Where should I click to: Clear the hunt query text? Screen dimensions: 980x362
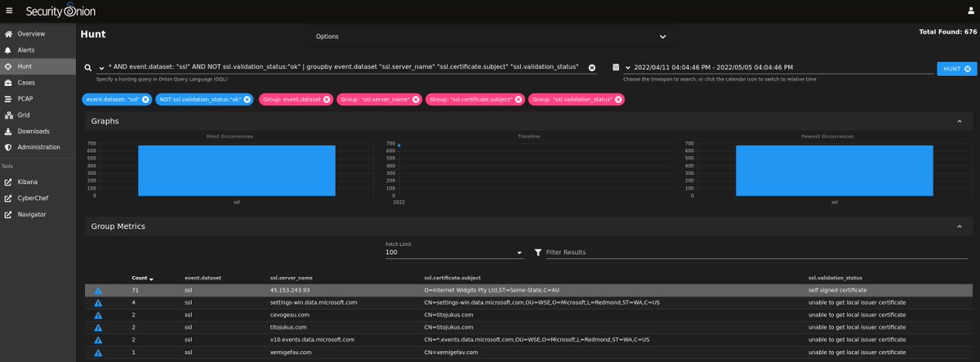tap(592, 68)
